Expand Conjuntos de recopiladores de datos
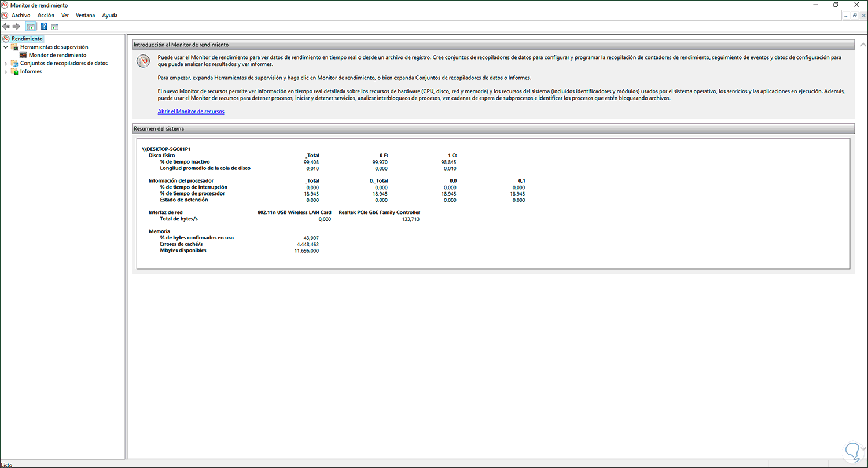 point(6,63)
